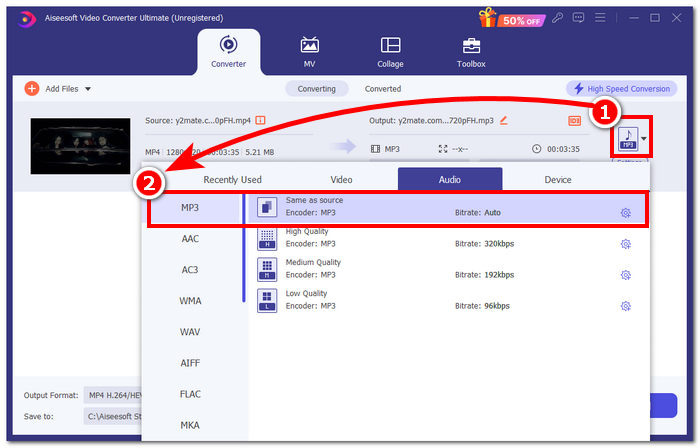The height and width of the screenshot is (448, 700).
Task: Show the Converted files list
Action: (x=383, y=88)
